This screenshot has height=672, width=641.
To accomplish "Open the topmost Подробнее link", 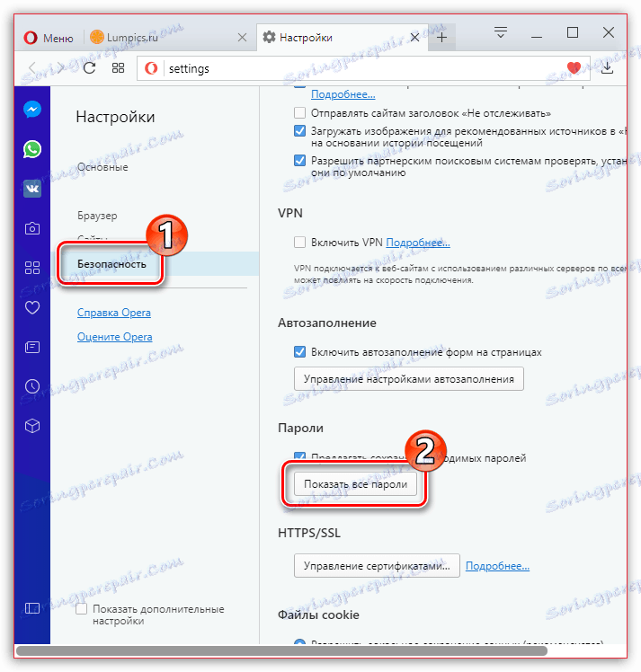I will click(343, 94).
